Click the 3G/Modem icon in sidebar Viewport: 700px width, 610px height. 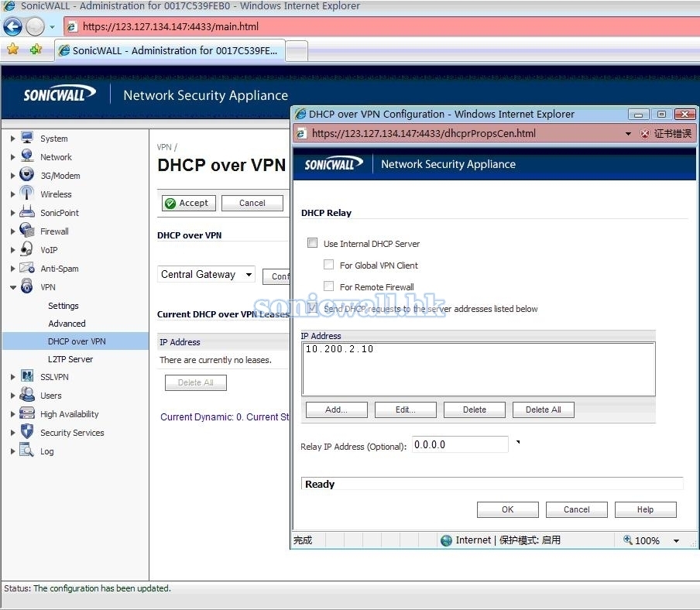(x=27, y=175)
